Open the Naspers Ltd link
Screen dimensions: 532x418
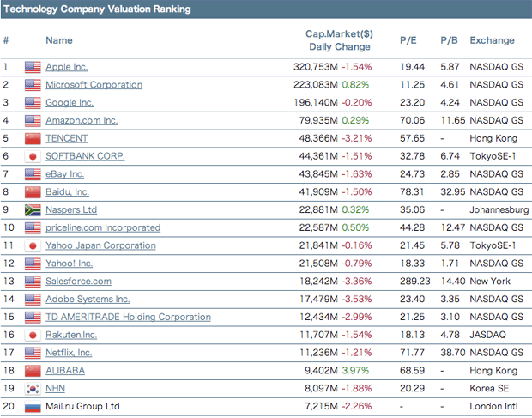pos(71,209)
